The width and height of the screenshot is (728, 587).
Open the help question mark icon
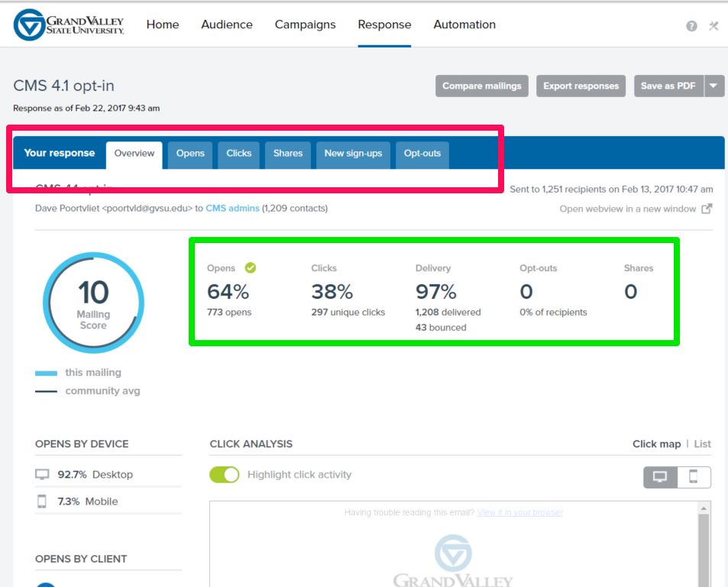pyautogui.click(x=691, y=26)
